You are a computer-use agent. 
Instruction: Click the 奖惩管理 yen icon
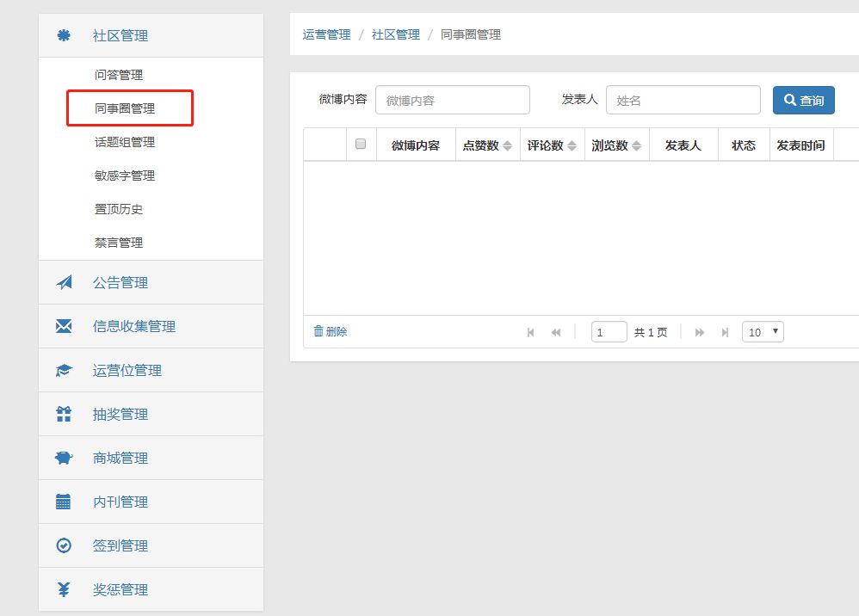coord(64,589)
